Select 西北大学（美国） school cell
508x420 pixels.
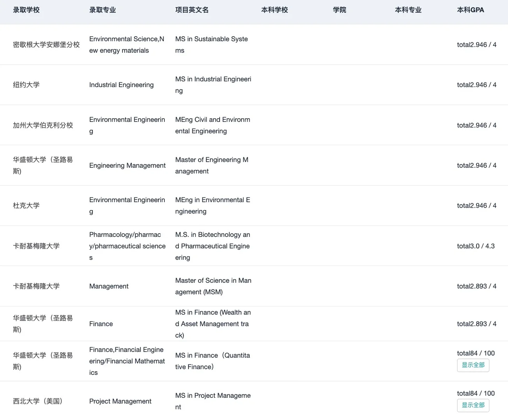tap(38, 401)
